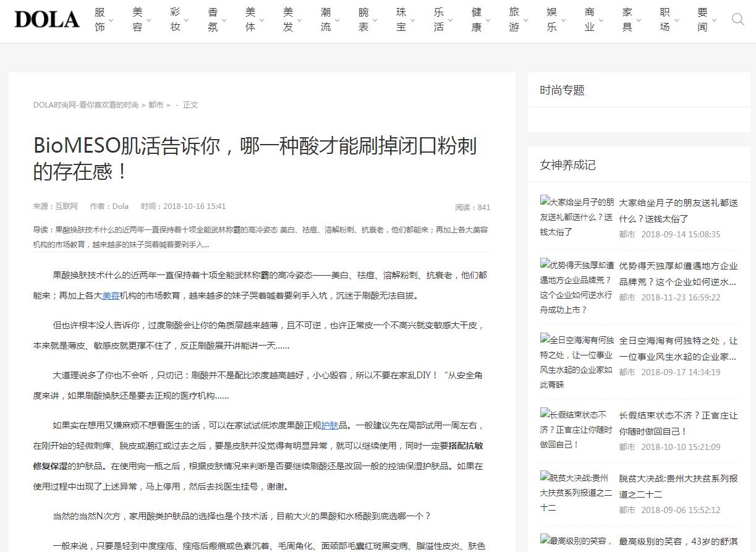Open the search magnifier icon
Image resolution: width=756 pixels, height=552 pixels.
tap(737, 19)
